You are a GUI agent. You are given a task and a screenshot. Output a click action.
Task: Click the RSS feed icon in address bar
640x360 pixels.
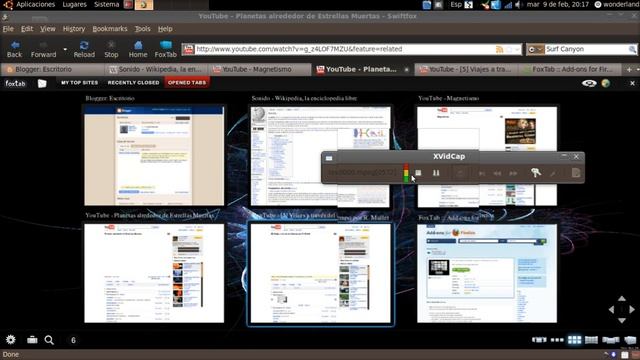499,49
